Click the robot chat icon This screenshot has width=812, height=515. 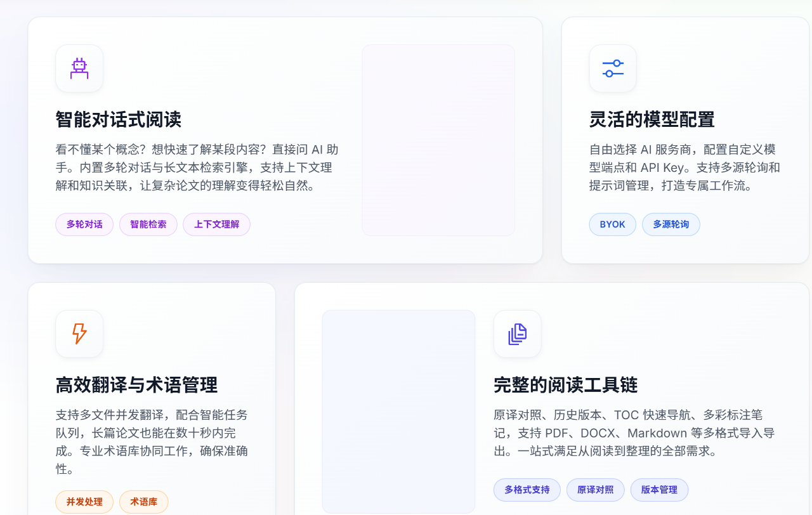click(x=79, y=68)
